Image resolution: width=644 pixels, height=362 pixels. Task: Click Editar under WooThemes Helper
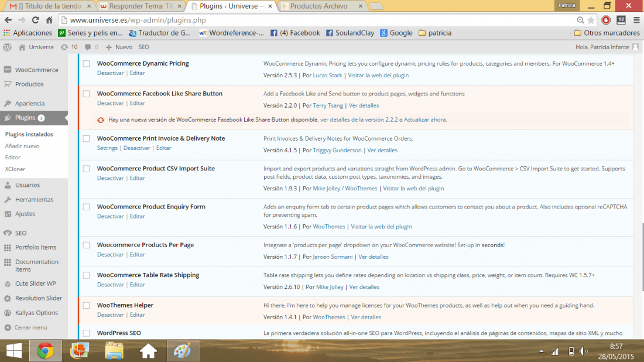[138, 315]
